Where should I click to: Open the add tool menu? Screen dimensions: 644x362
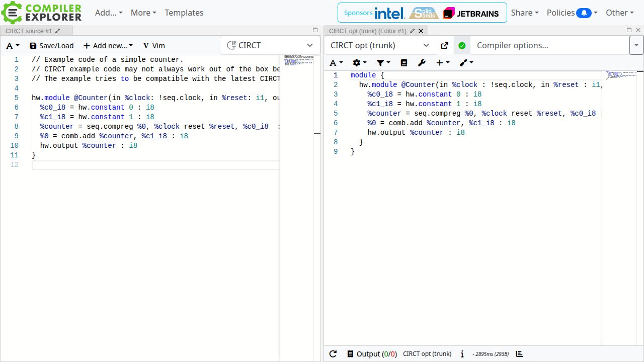pos(466,63)
